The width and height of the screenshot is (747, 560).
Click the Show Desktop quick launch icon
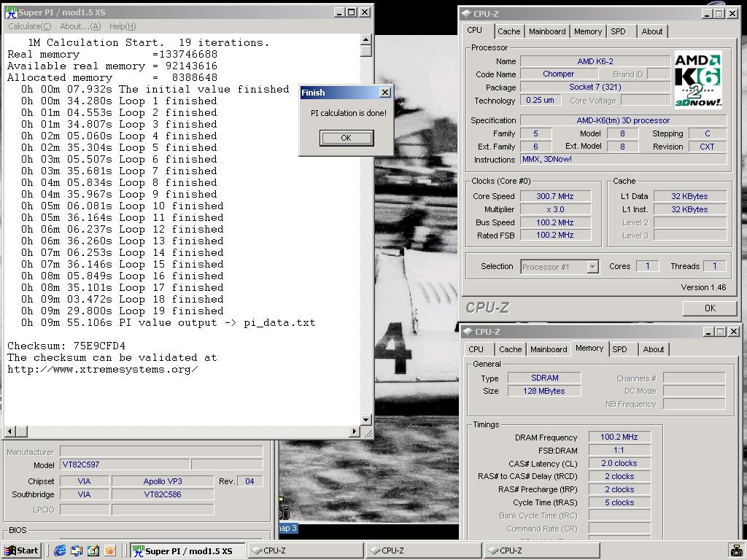pyautogui.click(x=77, y=551)
